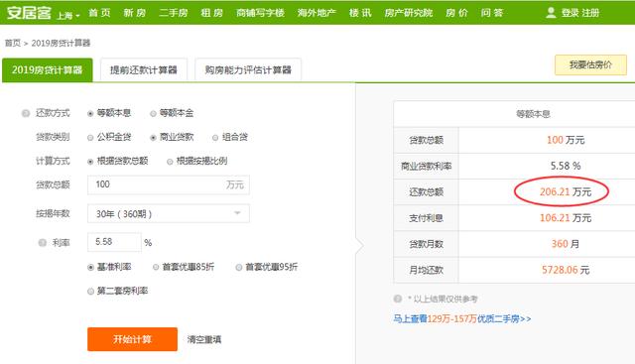Choose 商业贷款 loan type
The width and height of the screenshot is (635, 364).
153,138
